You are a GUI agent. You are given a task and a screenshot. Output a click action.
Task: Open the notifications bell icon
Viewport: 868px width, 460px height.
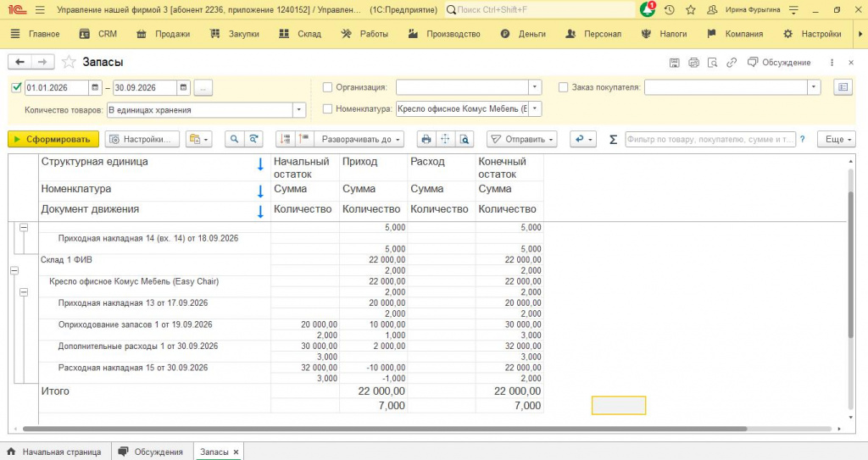pos(648,9)
